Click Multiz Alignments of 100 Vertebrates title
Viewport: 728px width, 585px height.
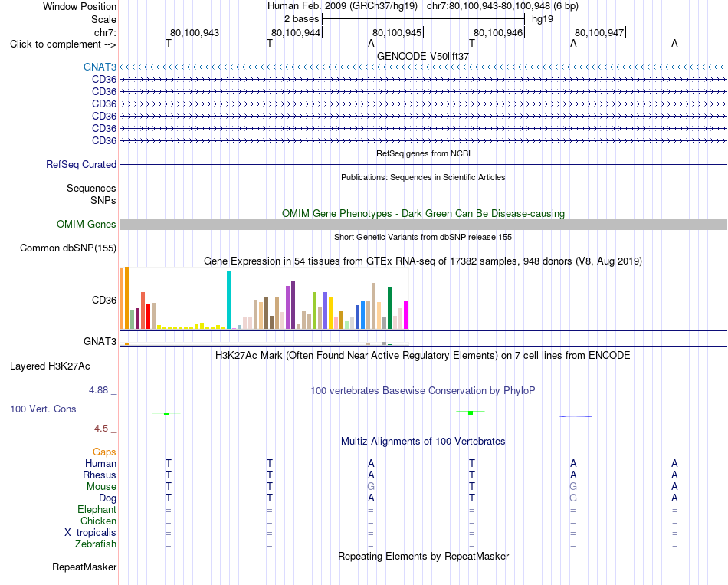pyautogui.click(x=423, y=442)
